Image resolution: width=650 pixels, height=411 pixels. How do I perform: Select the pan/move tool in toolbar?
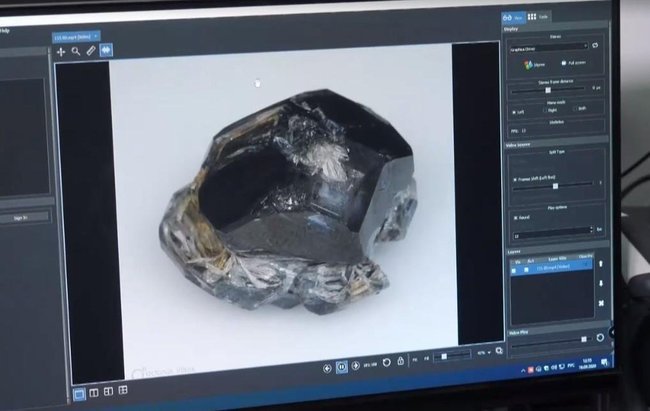(x=60, y=49)
